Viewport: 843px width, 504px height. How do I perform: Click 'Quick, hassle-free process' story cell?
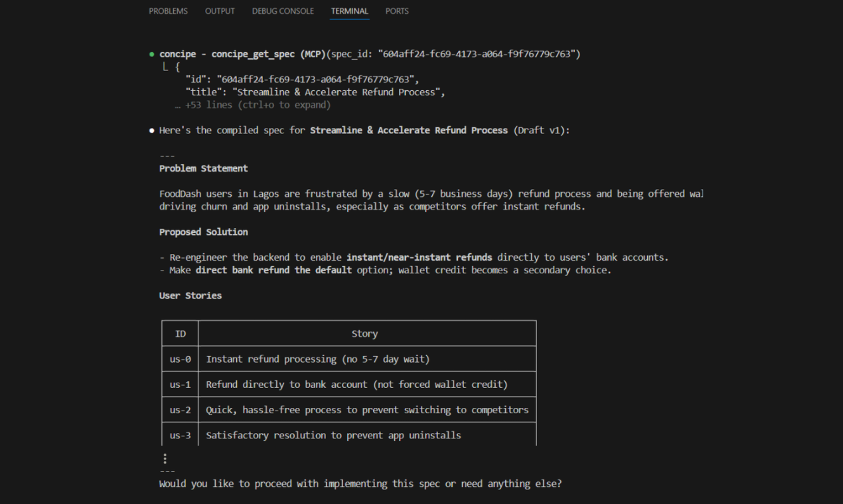tap(367, 410)
